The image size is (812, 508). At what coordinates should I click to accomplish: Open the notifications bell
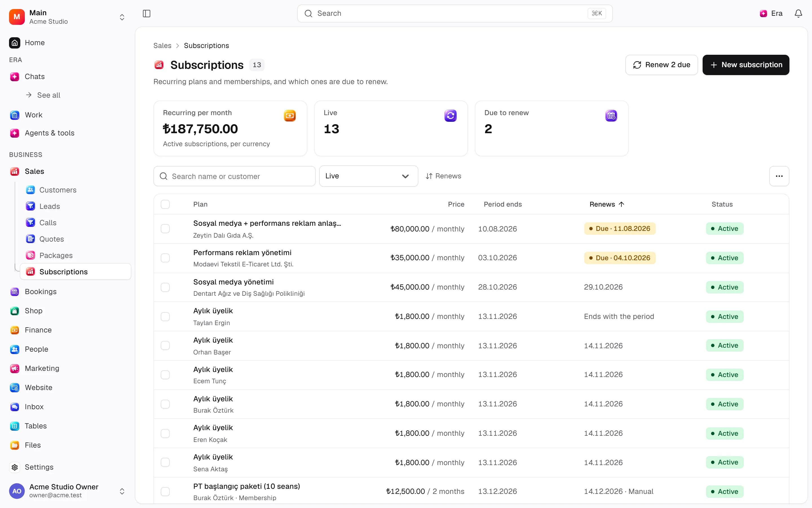[x=798, y=14]
